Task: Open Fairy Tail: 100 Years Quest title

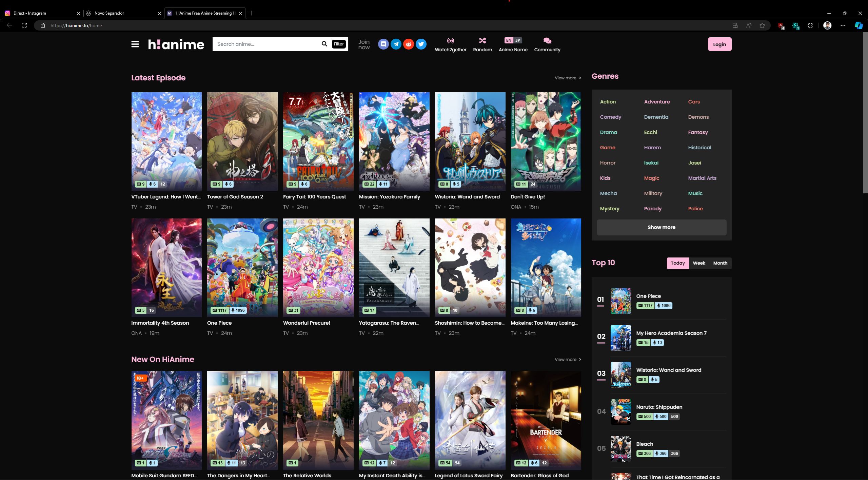Action: (314, 197)
